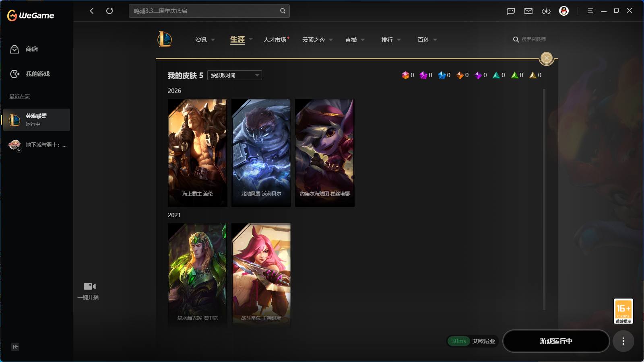Click the League of Legends icon in sidebar
This screenshot has width=644, height=362.
[15, 120]
